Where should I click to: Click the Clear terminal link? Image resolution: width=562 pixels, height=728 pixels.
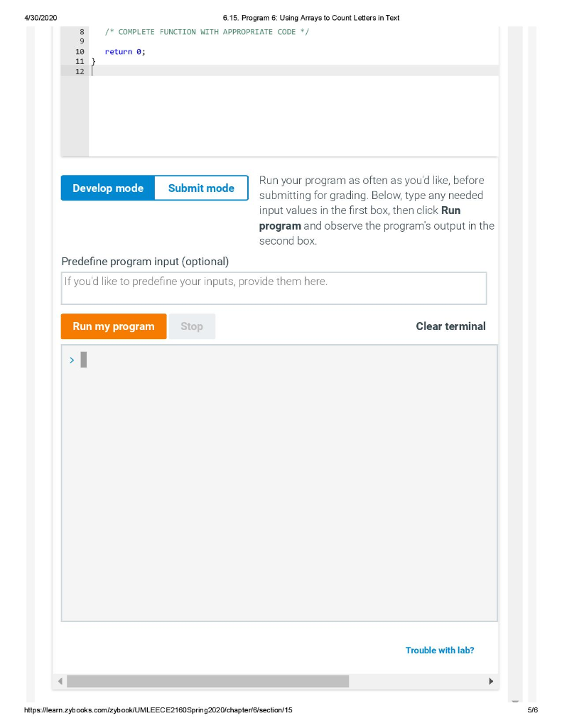[x=450, y=326]
